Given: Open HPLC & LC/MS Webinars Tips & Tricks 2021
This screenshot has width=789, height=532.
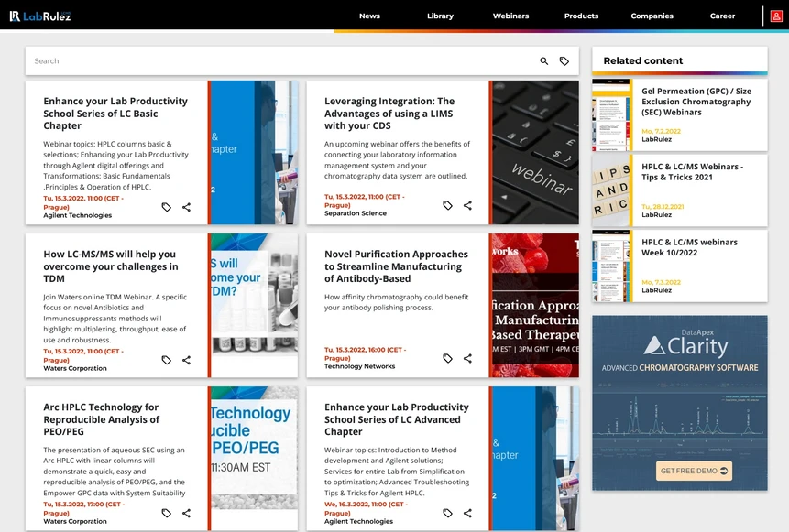Looking at the screenshot, I should (x=692, y=171).
